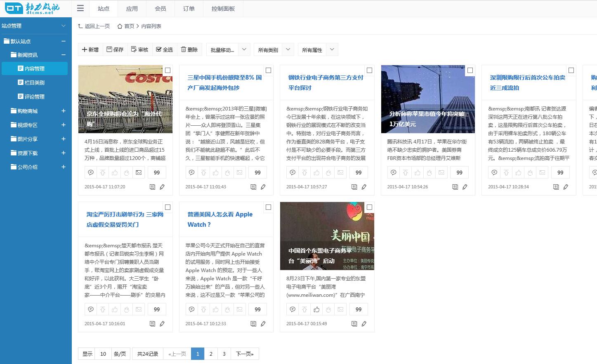Click the 保存 save button
The height and width of the screenshot is (364, 597).
(x=115, y=49)
